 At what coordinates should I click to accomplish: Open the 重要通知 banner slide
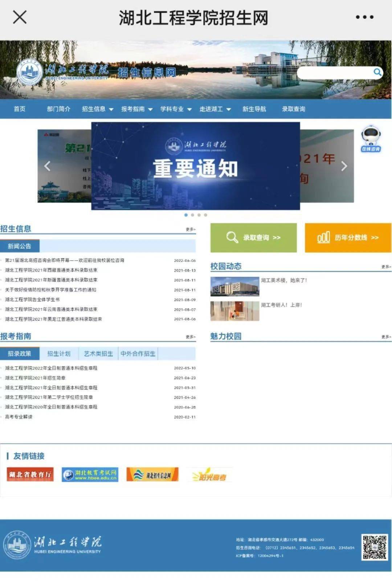pyautogui.click(x=196, y=166)
